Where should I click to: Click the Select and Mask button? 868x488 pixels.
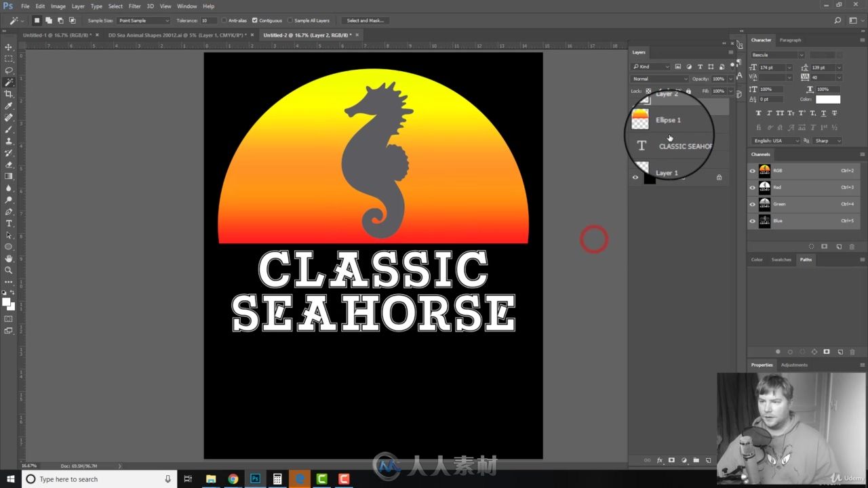(x=365, y=20)
